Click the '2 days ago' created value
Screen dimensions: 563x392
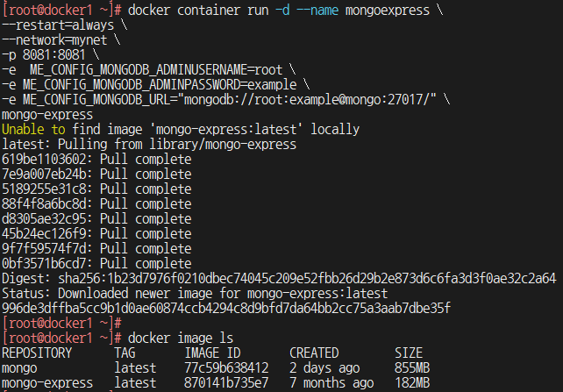(324, 367)
